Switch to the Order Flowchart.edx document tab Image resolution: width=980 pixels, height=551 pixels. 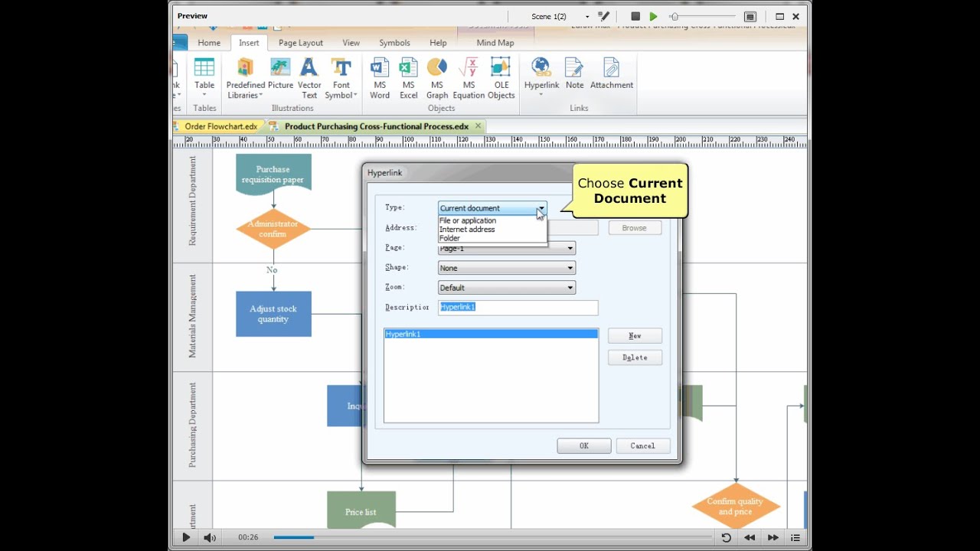point(220,126)
